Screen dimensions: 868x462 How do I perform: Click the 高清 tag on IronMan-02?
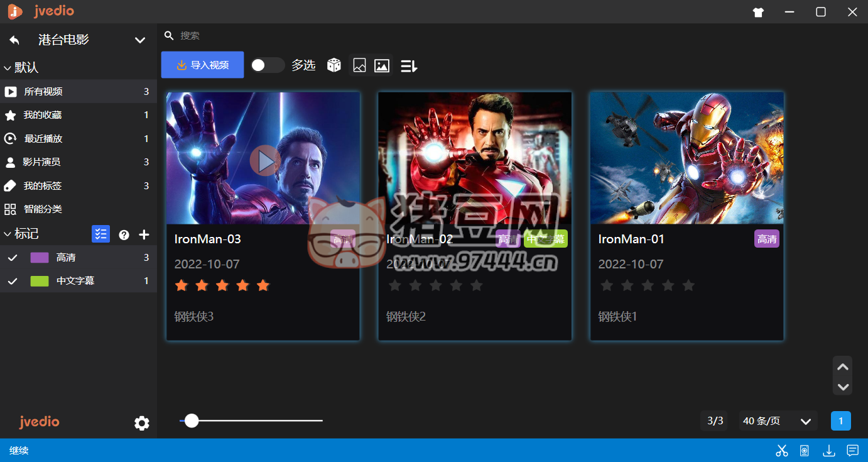click(508, 239)
